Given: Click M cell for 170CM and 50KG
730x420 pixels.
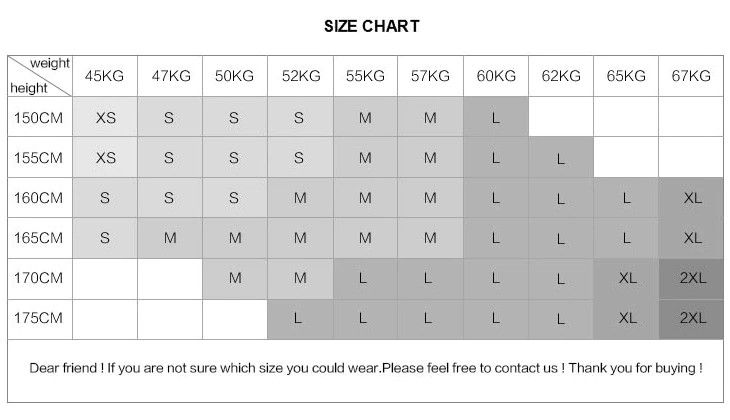Looking at the screenshot, I should click(235, 279).
